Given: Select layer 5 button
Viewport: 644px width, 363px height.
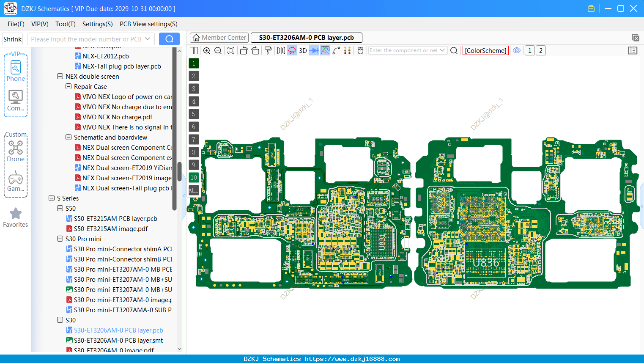Looking at the screenshot, I should 194,114.
